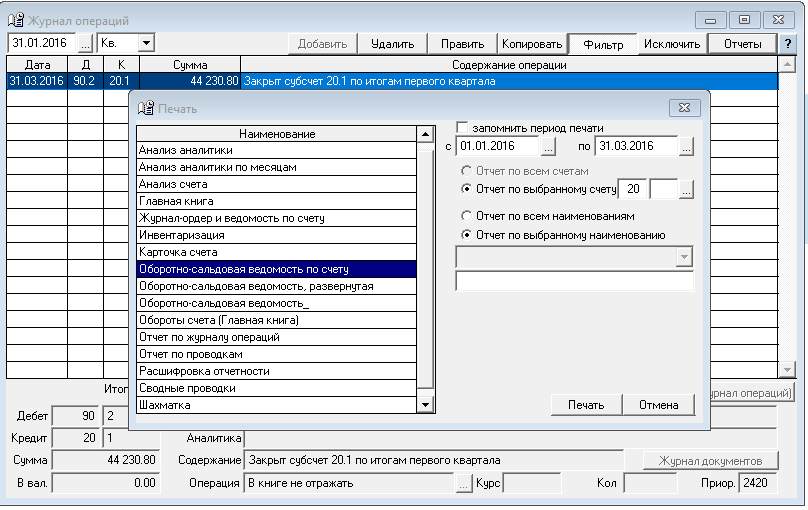Toggle the Фильтр button
This screenshot has width=808, height=510.
pyautogui.click(x=603, y=44)
